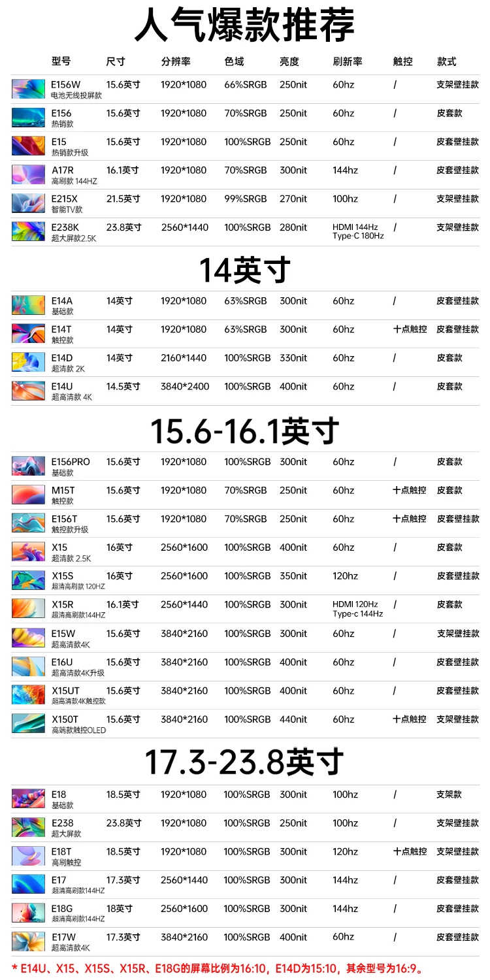Screen dimensions: 490x980
Task: Click the A17R monitor thumbnail image
Action: tap(28, 174)
